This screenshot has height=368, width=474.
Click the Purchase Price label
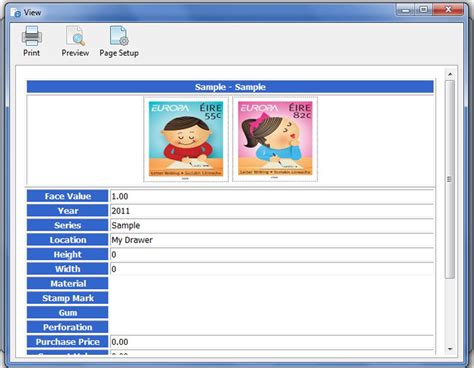click(x=68, y=342)
